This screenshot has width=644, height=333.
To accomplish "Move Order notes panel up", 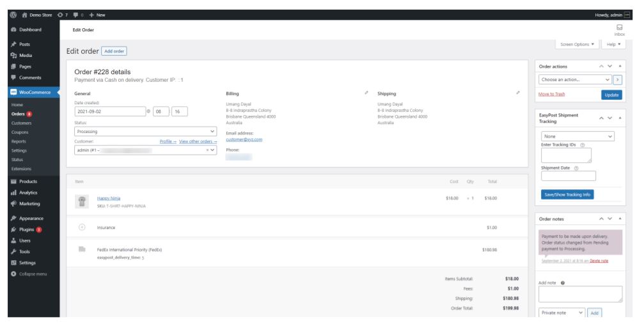I will 601,219.
